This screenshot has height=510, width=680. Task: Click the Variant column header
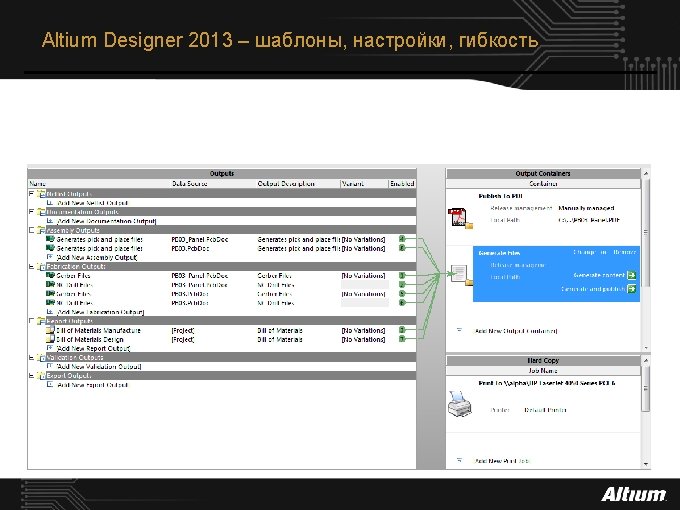coord(364,184)
